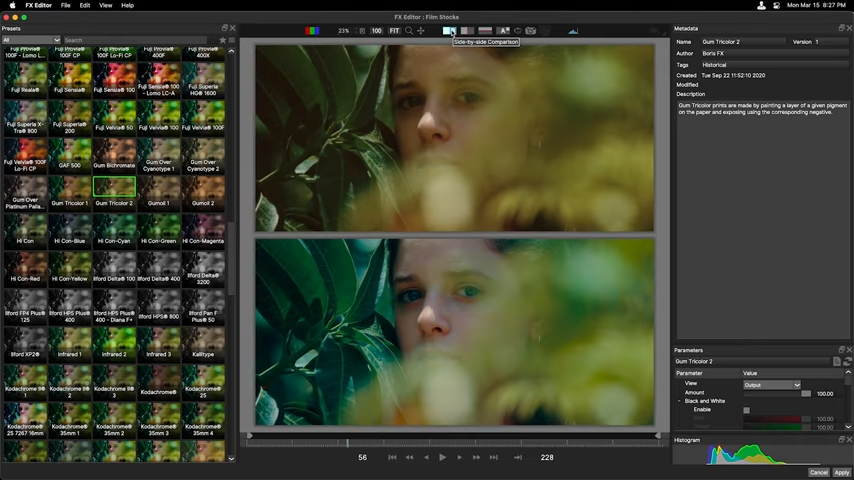This screenshot has width=854, height=480.
Task: Click the Name field showing Gum Tricolor 2
Action: pos(743,42)
